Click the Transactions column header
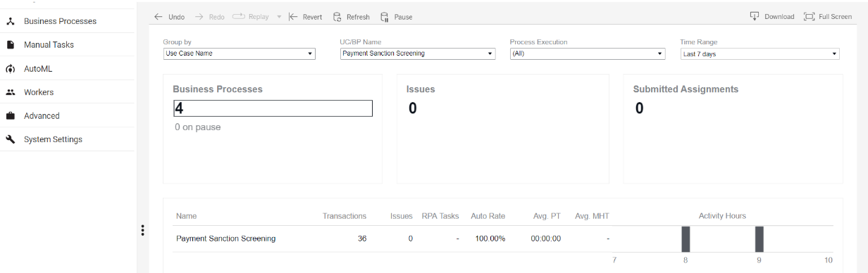868x273 pixels. point(345,216)
